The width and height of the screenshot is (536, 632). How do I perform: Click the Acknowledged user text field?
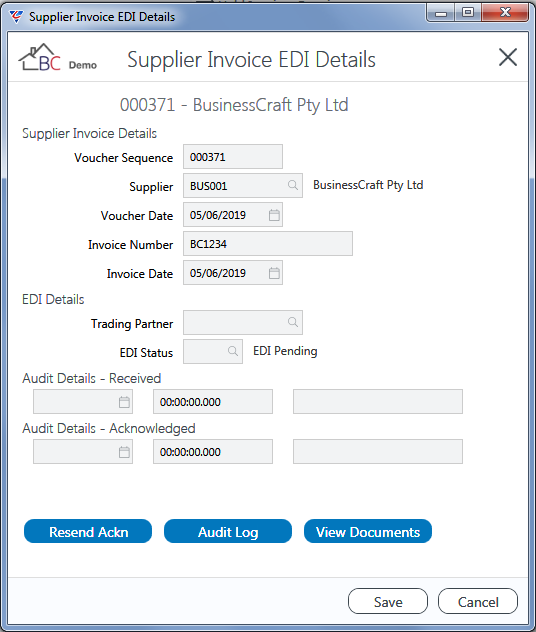click(378, 451)
